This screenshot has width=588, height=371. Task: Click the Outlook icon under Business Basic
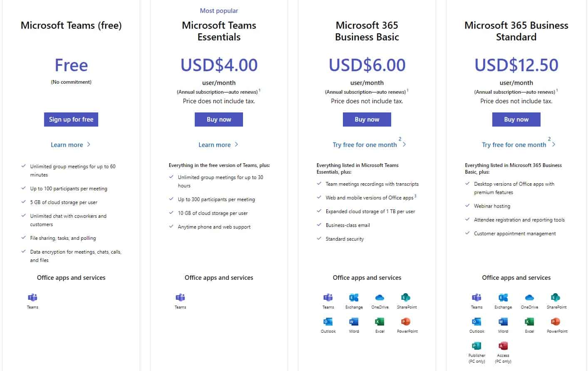(x=328, y=321)
